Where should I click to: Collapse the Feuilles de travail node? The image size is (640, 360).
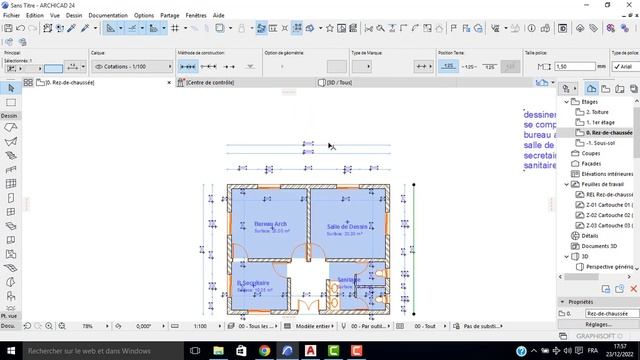tap(567, 184)
